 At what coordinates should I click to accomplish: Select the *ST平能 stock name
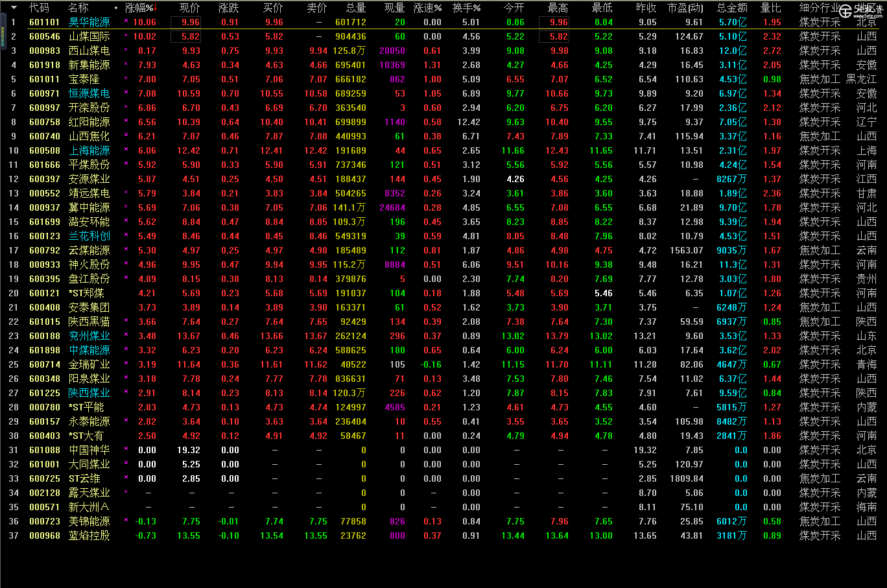point(86,407)
